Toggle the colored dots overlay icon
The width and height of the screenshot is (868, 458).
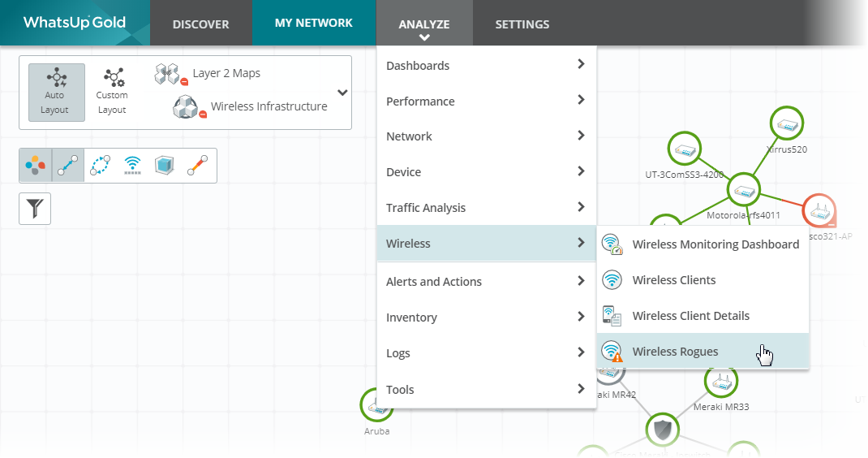36,165
